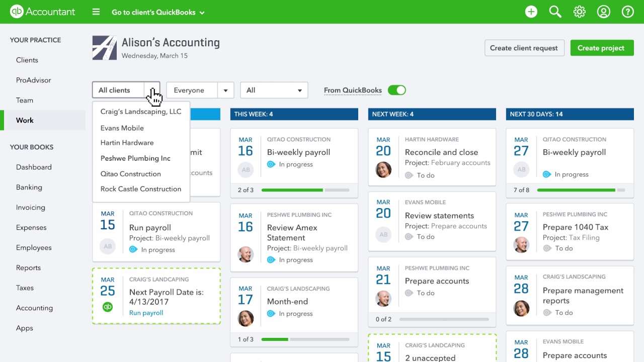The height and width of the screenshot is (362, 644).
Task: Click the 2 of 3 progress bar
Action: point(305,190)
